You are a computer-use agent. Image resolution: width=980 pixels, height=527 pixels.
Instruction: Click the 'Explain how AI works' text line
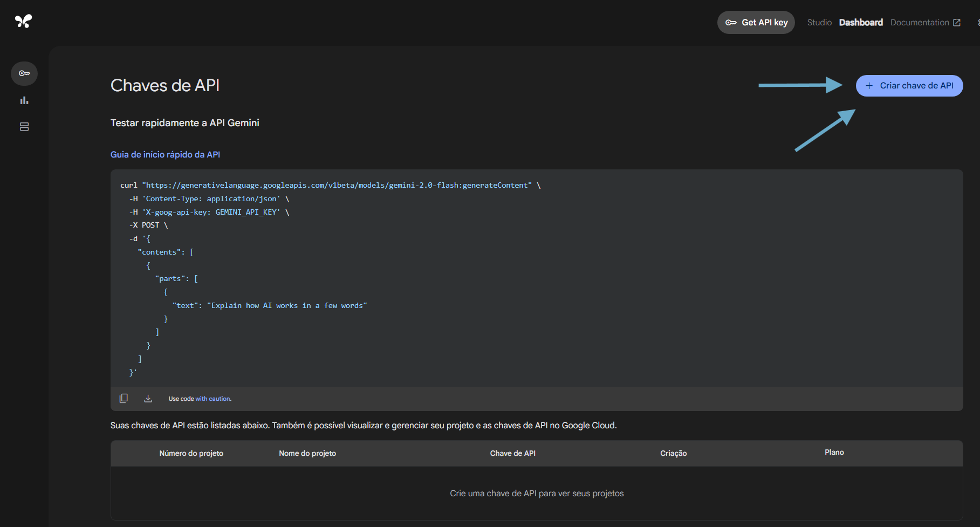[270, 306]
